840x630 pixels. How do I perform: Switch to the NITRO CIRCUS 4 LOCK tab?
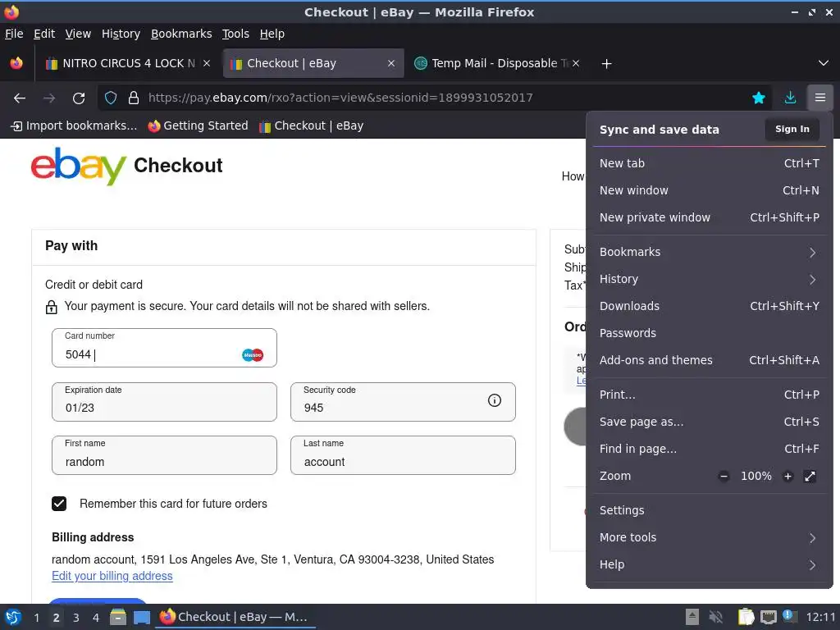[x=127, y=63]
